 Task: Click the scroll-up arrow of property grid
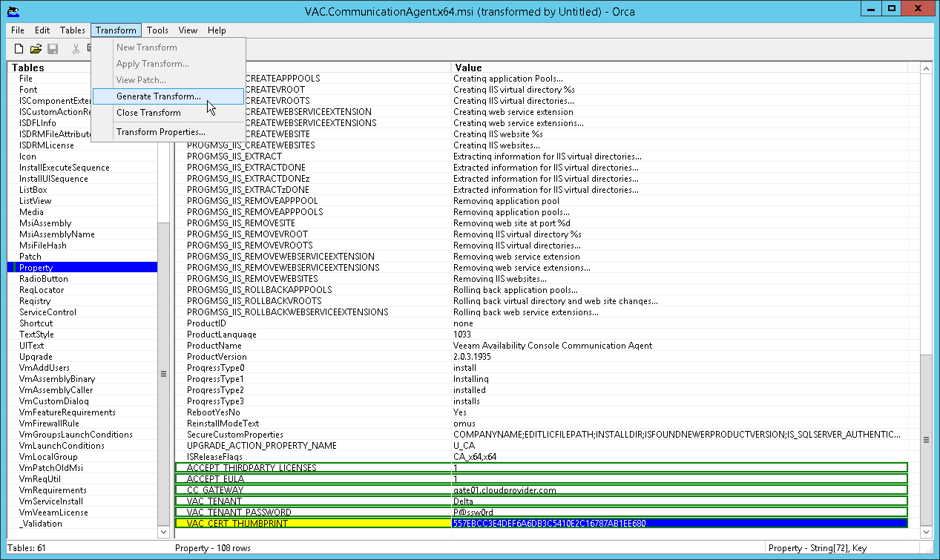click(x=925, y=68)
